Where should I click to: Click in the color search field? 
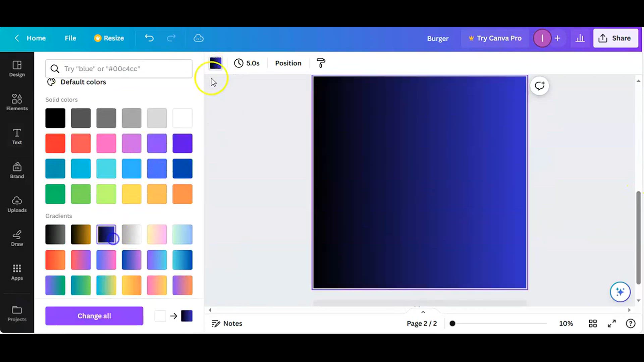coord(119,69)
